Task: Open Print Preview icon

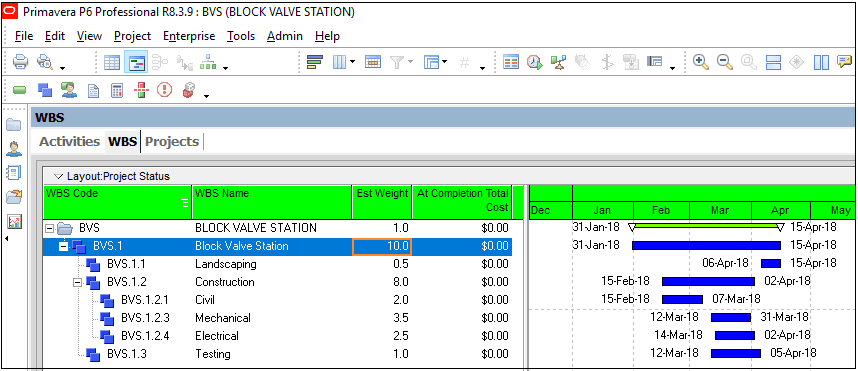Action: [x=44, y=62]
